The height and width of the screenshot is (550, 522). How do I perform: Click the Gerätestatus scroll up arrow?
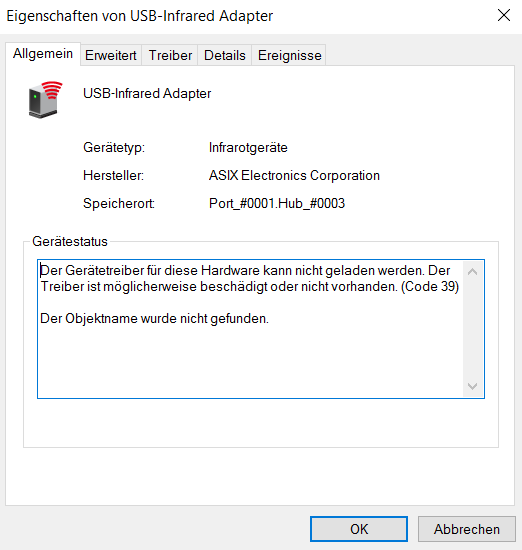473,271
